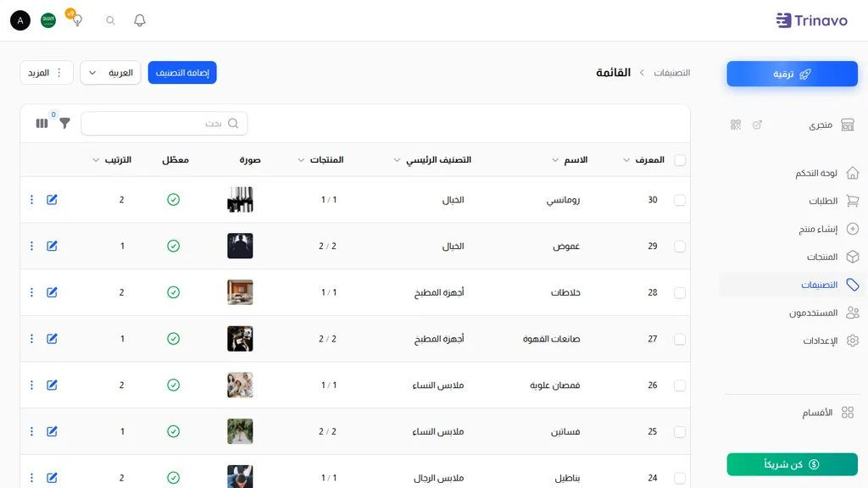
Task: Check the row with ID 27
Action: 680,339
